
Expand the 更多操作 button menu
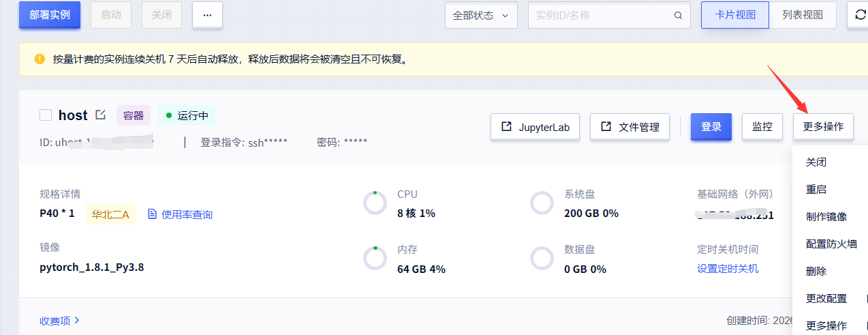click(823, 127)
